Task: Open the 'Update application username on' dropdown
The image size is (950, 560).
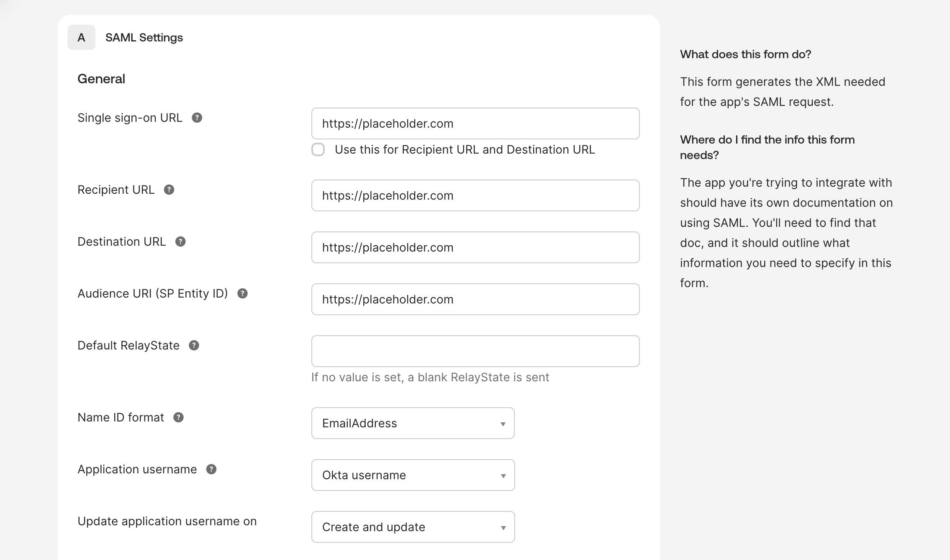Action: click(x=413, y=527)
